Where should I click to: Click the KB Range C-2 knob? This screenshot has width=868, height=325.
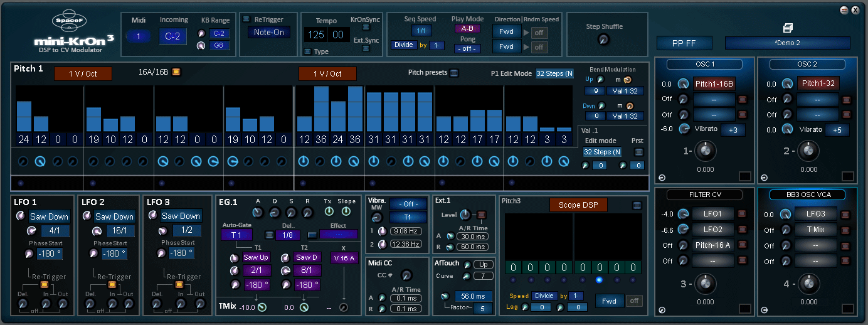coord(201,33)
